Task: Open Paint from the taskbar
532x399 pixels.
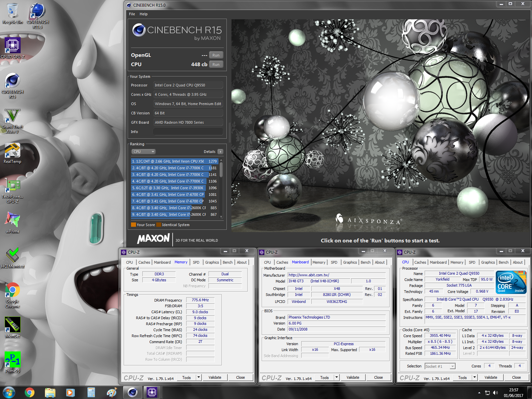Action: coord(112,393)
